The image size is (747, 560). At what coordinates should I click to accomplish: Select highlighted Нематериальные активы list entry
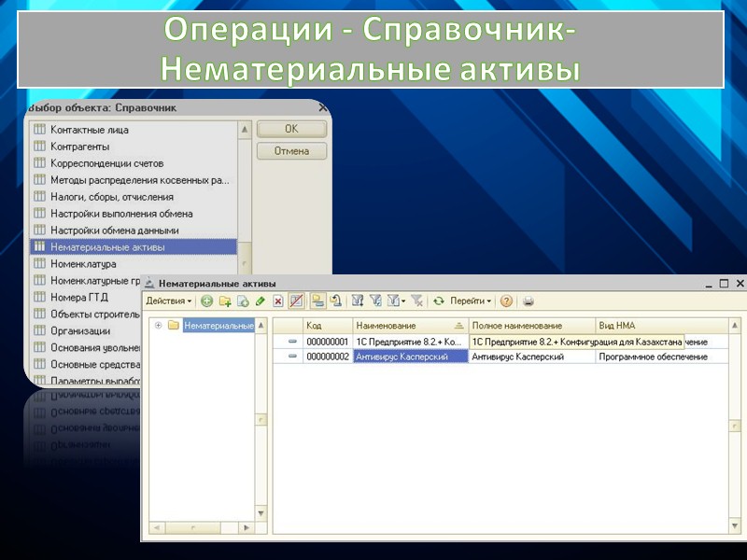(x=134, y=247)
